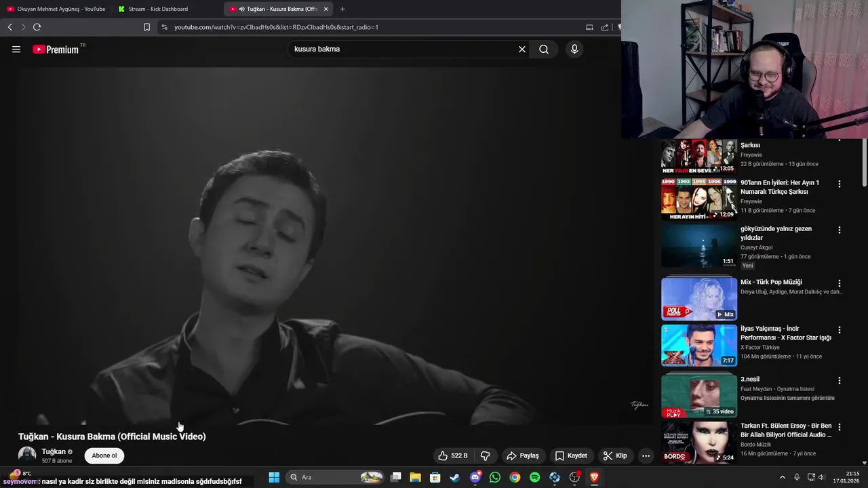Open options for Mix - Türk Pop Müziği
This screenshot has width=868, height=488.
click(839, 283)
